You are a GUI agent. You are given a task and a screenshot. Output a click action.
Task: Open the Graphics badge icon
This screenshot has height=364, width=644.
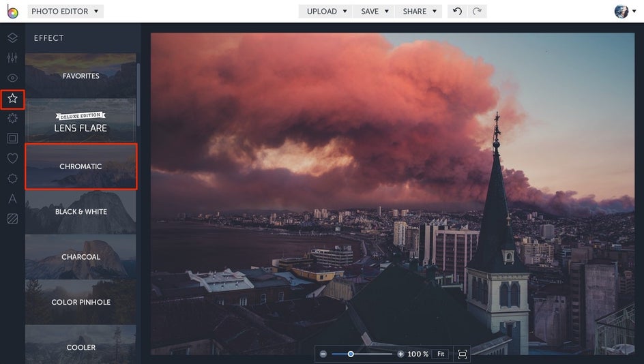tap(12, 179)
